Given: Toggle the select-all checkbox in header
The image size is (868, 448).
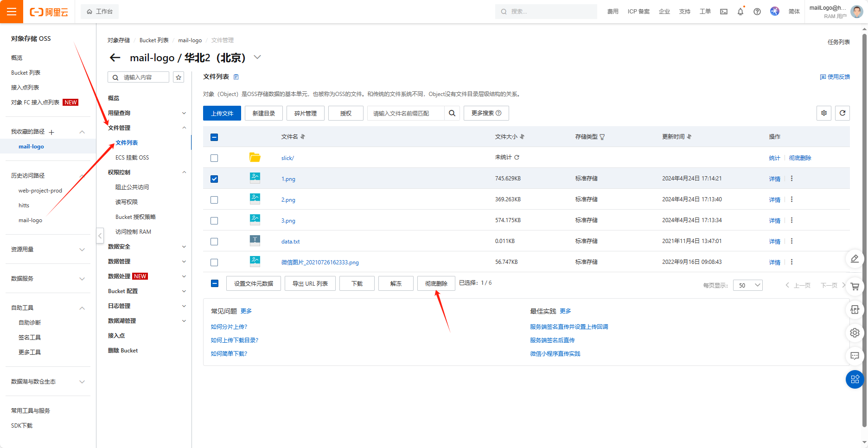Looking at the screenshot, I should [x=214, y=137].
